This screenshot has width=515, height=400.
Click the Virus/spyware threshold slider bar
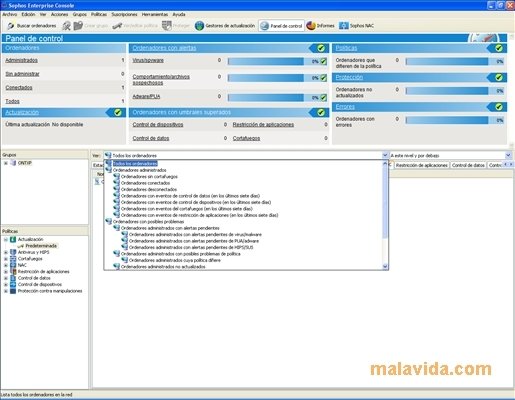(266, 61)
